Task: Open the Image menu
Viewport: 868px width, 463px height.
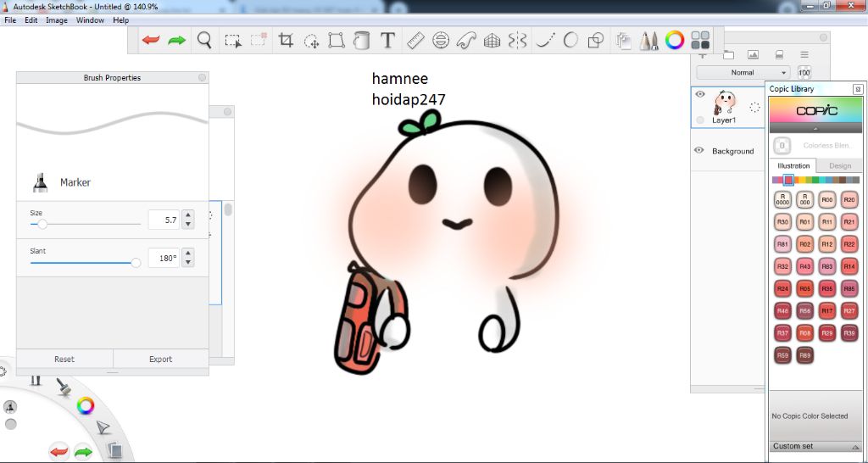Action: [57, 20]
